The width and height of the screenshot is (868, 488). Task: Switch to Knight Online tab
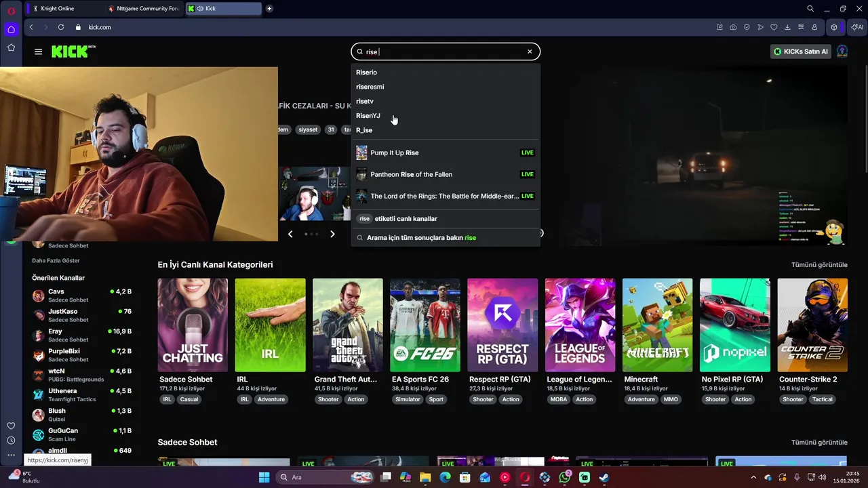(x=65, y=9)
